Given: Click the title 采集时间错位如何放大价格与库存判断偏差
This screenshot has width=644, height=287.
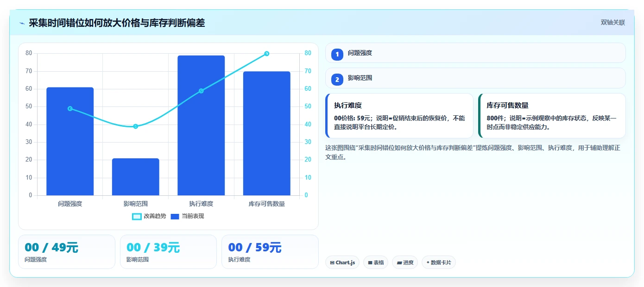Looking at the screenshot, I should click(117, 23).
